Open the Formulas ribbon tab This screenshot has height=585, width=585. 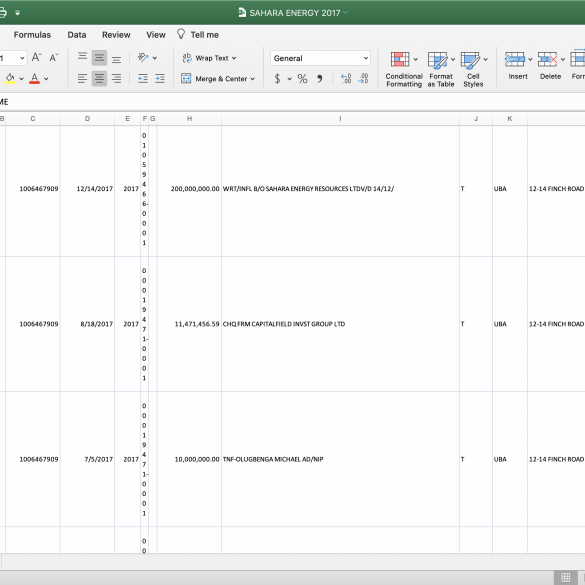click(32, 35)
